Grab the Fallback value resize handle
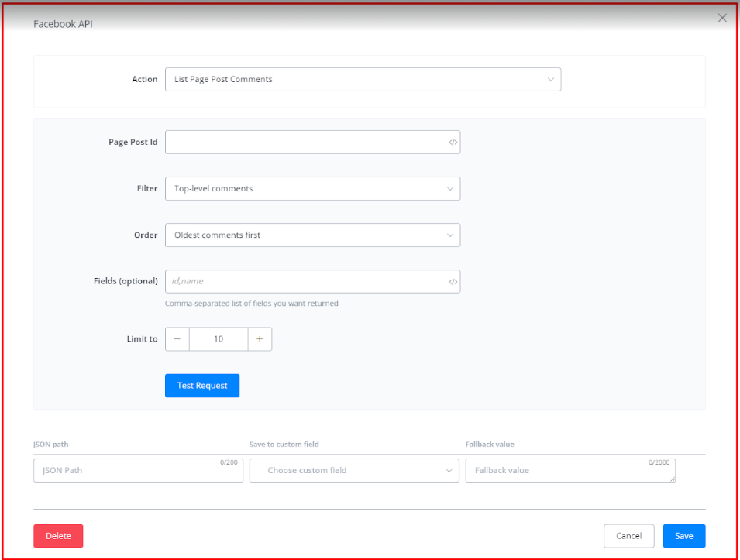 coord(673,479)
